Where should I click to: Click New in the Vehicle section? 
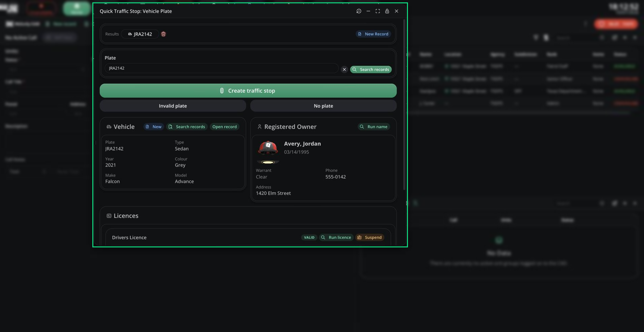click(x=153, y=127)
